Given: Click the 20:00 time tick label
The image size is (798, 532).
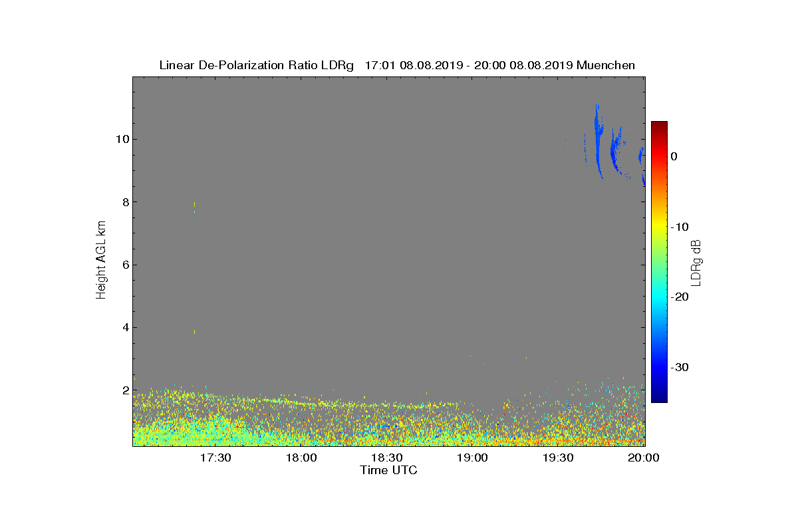Looking at the screenshot, I should click(644, 458).
